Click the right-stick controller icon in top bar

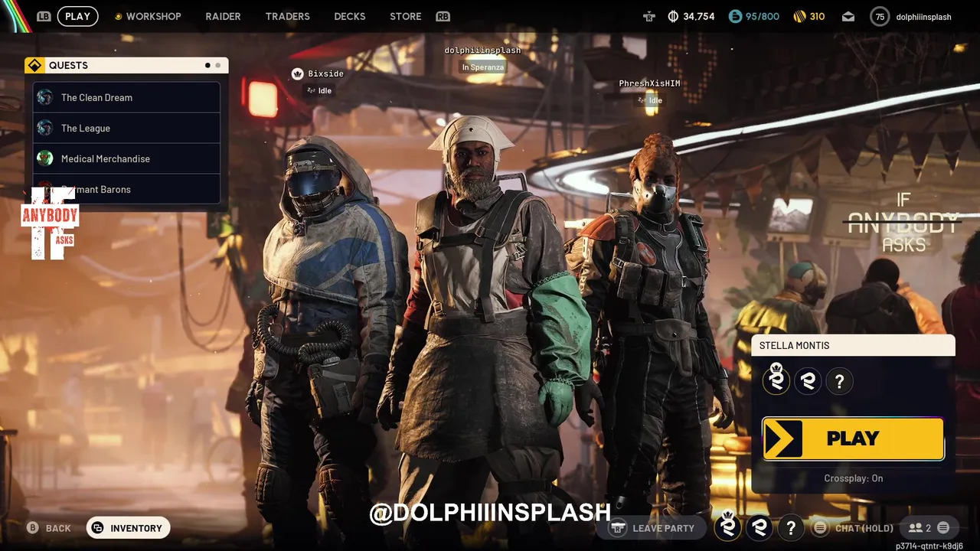tap(649, 16)
